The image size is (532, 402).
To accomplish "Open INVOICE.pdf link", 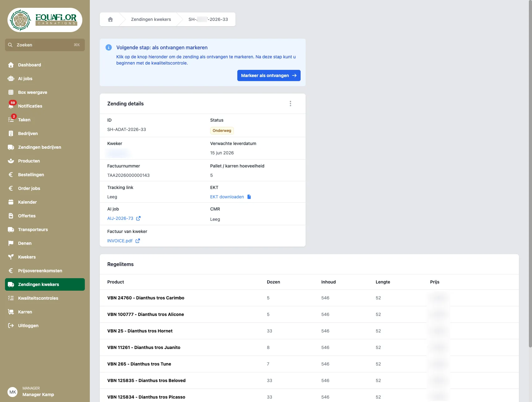I will [x=120, y=241].
